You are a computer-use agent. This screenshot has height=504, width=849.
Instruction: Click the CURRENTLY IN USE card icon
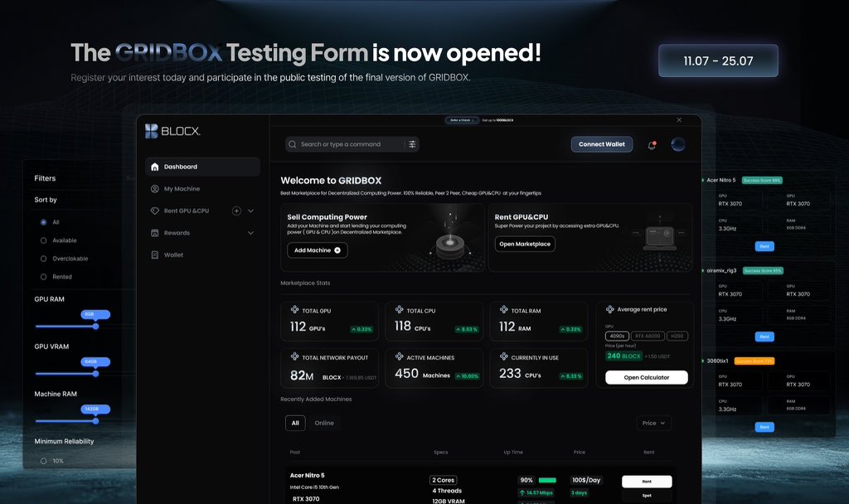coord(503,356)
